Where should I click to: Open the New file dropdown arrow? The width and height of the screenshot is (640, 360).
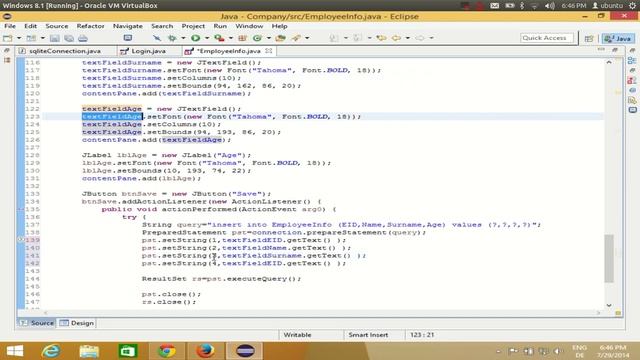(19, 38)
